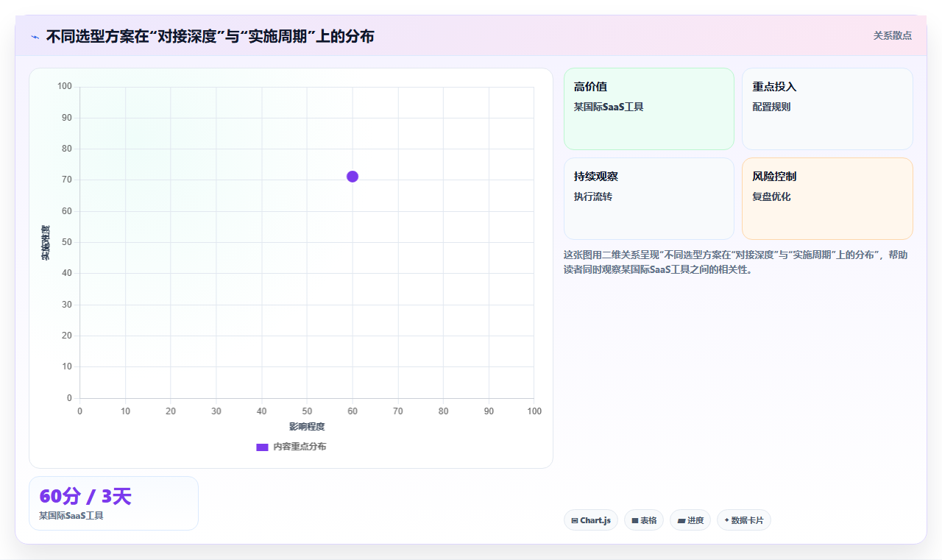942x560 pixels.
Task: Click the purple scatter data point
Action: coord(353,177)
